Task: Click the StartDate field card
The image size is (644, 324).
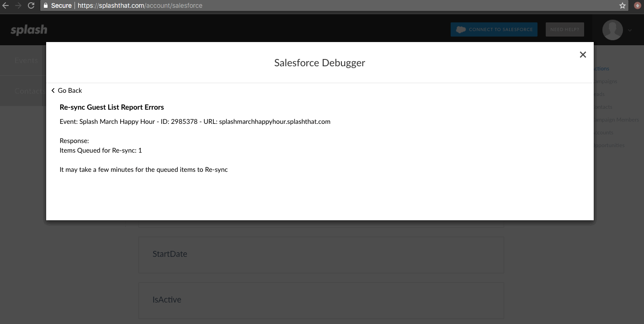Action: pos(321,255)
